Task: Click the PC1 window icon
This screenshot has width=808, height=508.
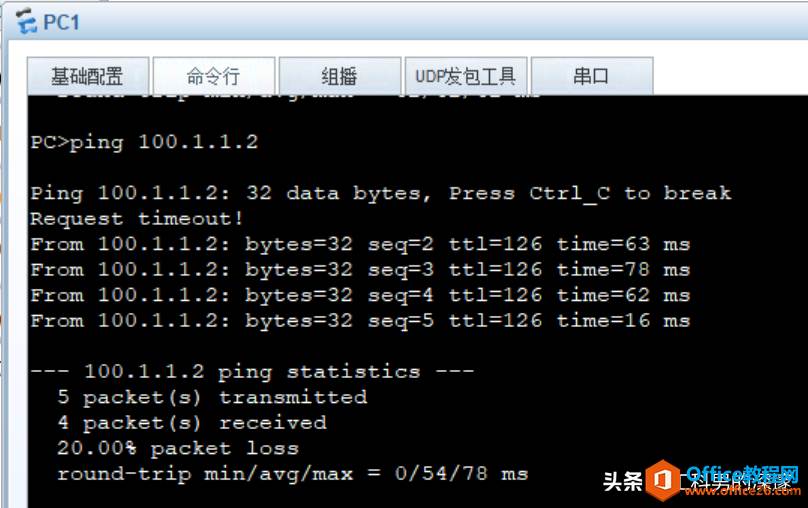Action: click(x=26, y=22)
